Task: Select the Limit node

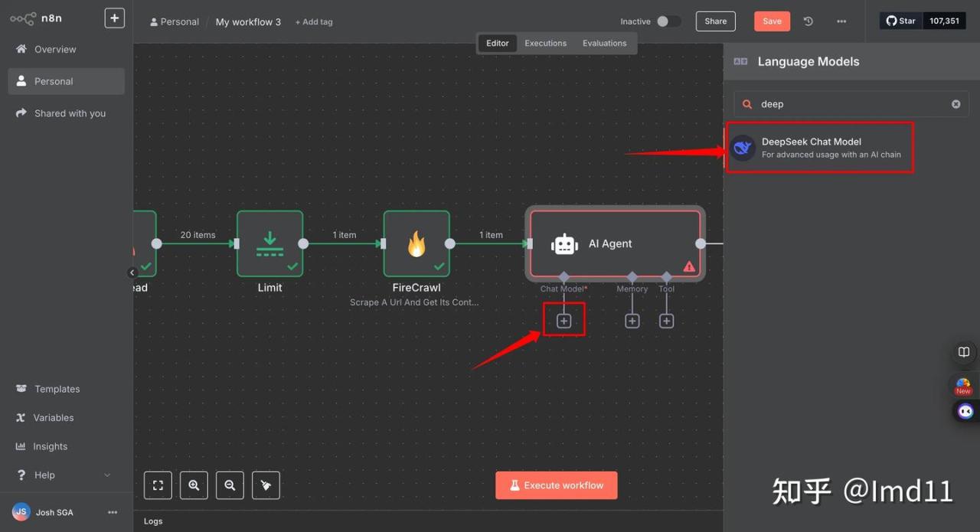Action: 269,244
